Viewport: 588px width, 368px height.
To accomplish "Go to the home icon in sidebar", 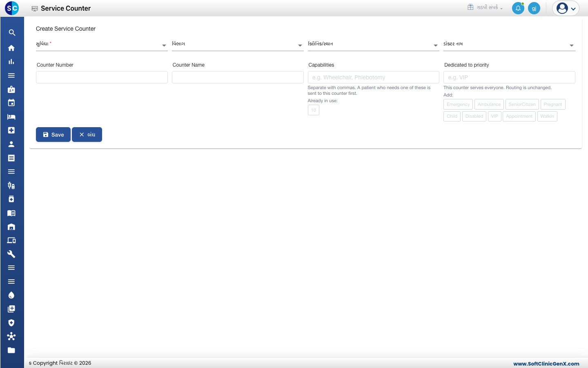I will (11, 48).
